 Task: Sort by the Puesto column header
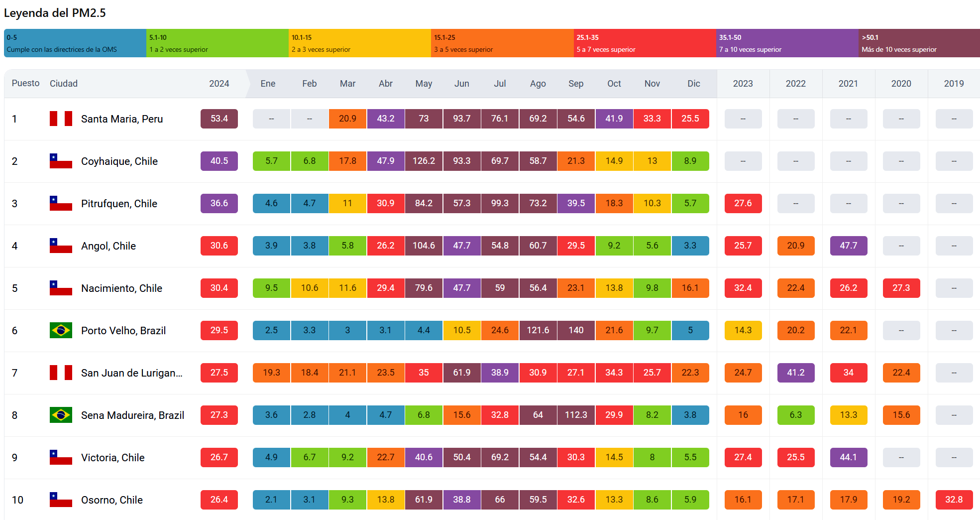click(25, 83)
